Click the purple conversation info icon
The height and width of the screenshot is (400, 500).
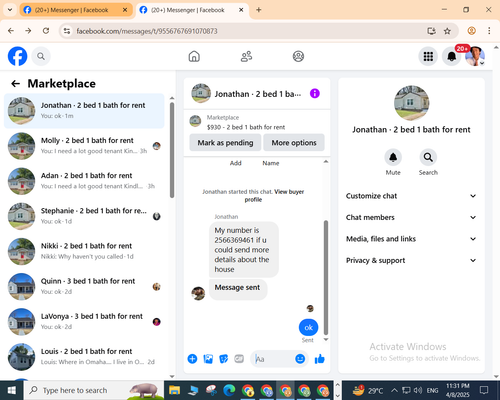point(314,93)
